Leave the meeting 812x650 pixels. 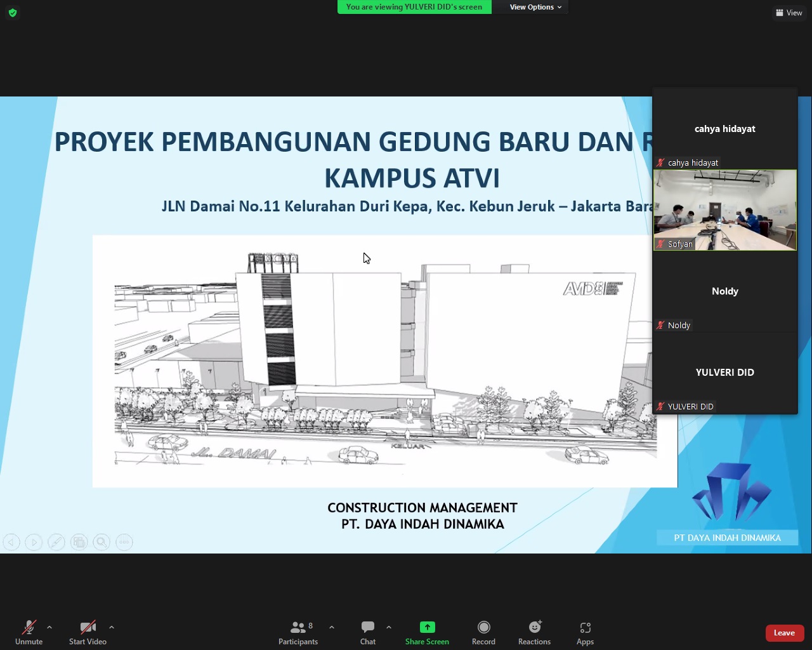pyautogui.click(x=784, y=633)
